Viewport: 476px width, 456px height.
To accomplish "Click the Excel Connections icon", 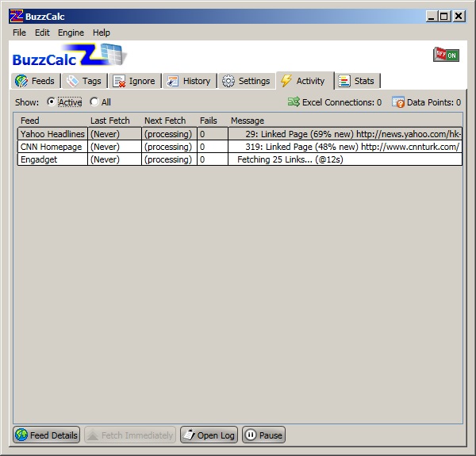I will pyautogui.click(x=294, y=102).
